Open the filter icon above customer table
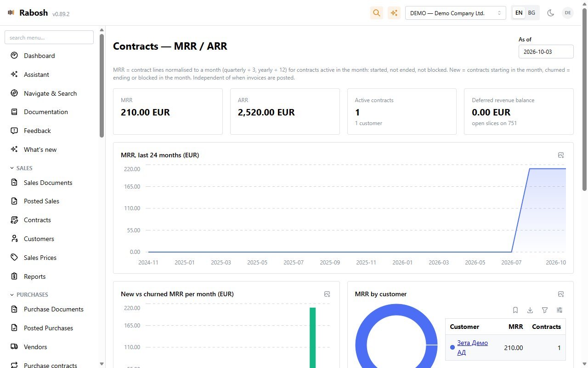This screenshot has width=588, height=368. coord(545,310)
